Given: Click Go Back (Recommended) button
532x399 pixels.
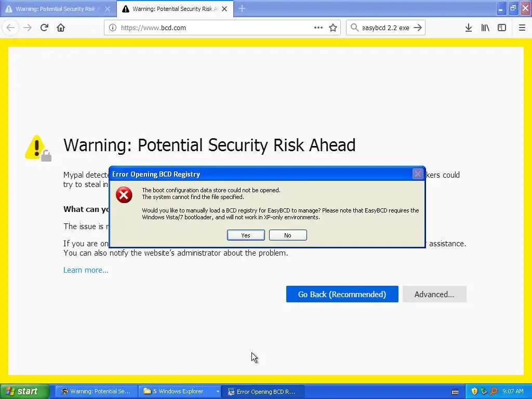Looking at the screenshot, I should click(342, 294).
